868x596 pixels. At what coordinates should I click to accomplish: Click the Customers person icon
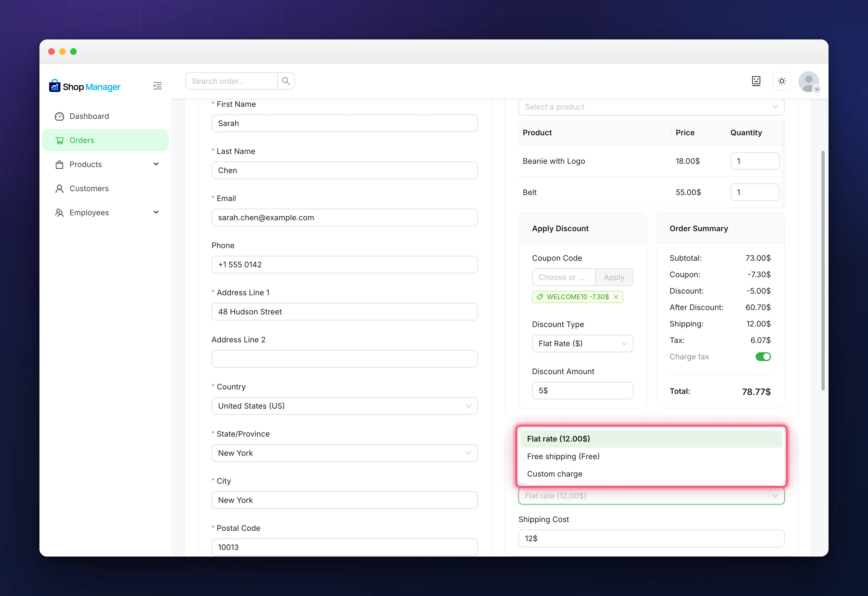pos(59,189)
